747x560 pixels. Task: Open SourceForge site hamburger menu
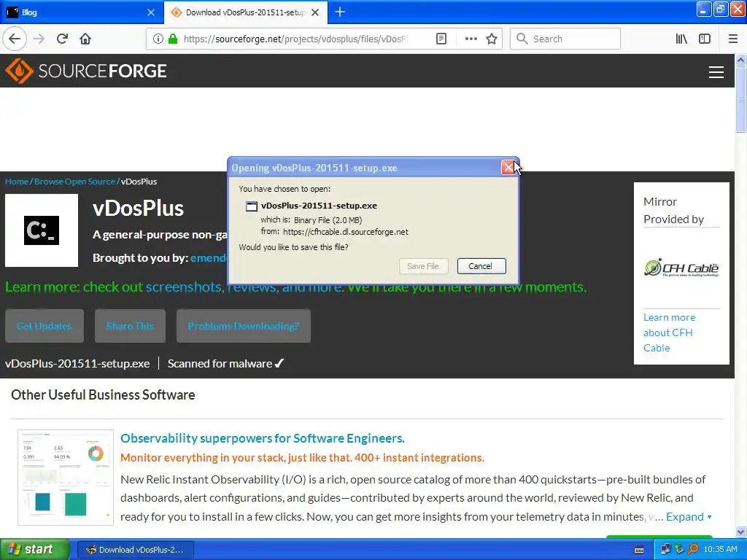(x=716, y=71)
